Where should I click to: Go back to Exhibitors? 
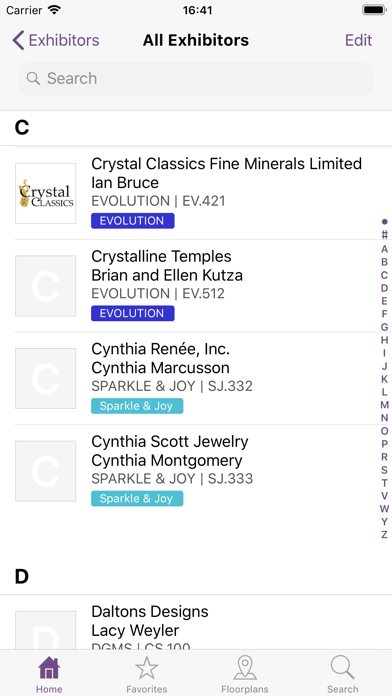click(56, 40)
